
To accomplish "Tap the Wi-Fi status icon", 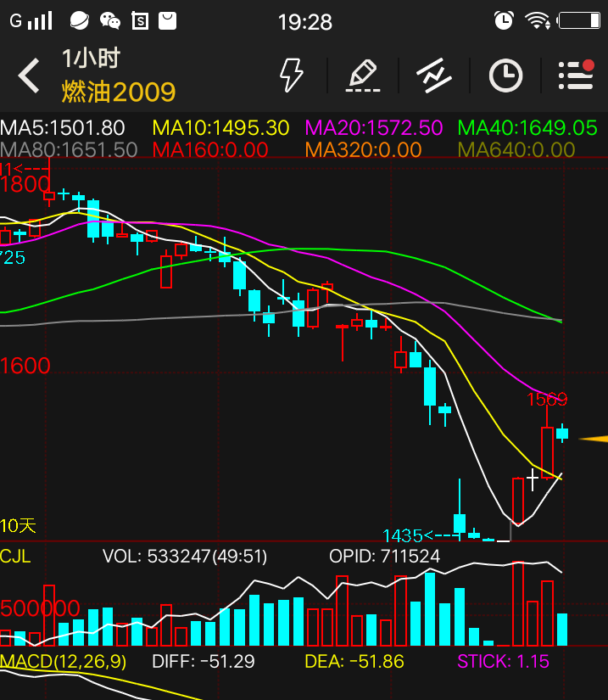I will click(537, 20).
